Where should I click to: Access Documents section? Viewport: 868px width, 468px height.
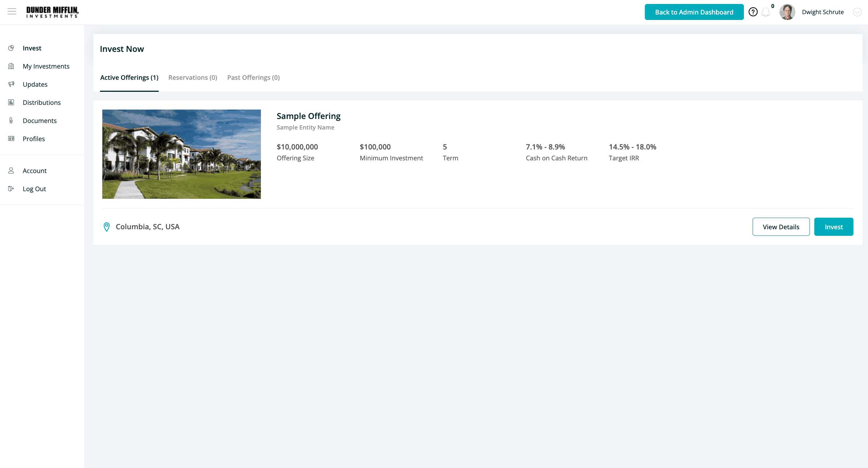point(39,120)
